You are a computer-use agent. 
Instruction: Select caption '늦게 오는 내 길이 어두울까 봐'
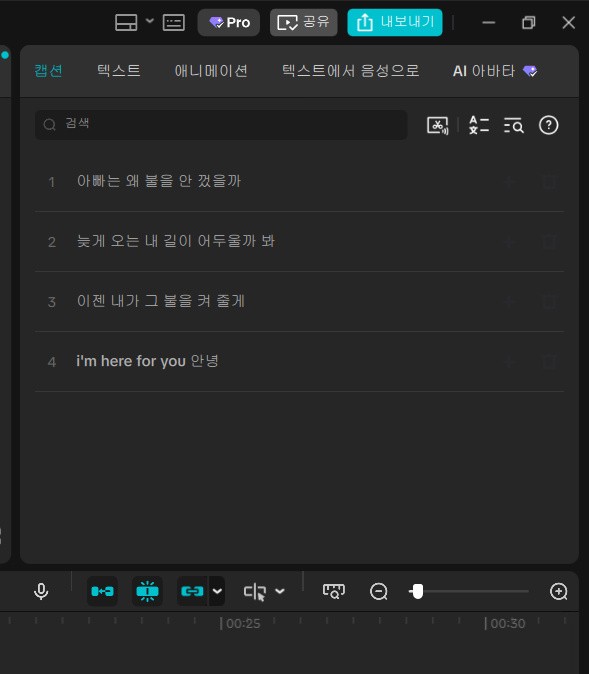pyautogui.click(x=175, y=241)
